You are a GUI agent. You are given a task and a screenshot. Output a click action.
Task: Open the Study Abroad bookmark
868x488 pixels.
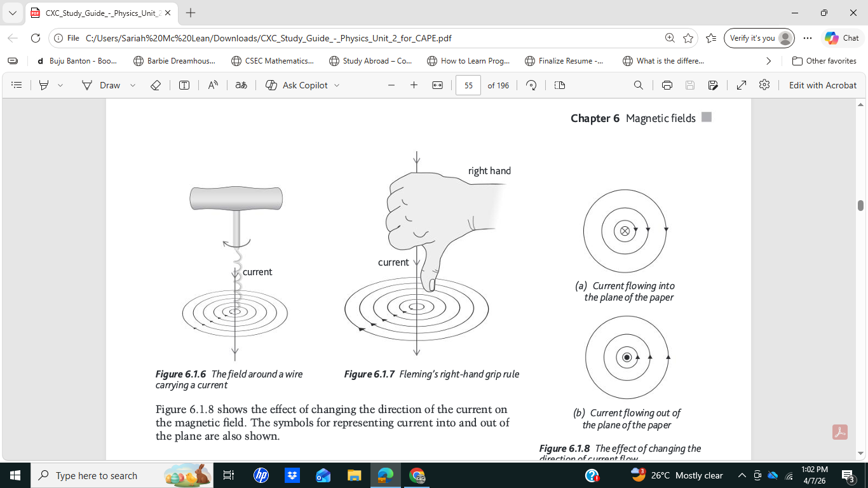370,61
